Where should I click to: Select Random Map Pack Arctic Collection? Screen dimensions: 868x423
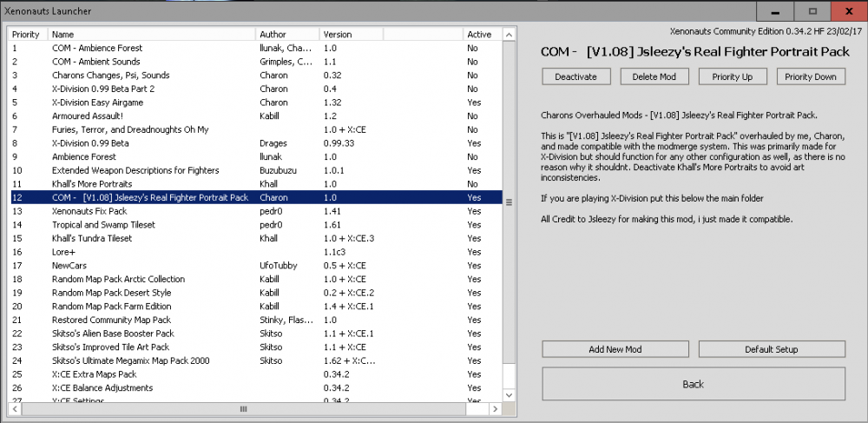pos(256,279)
